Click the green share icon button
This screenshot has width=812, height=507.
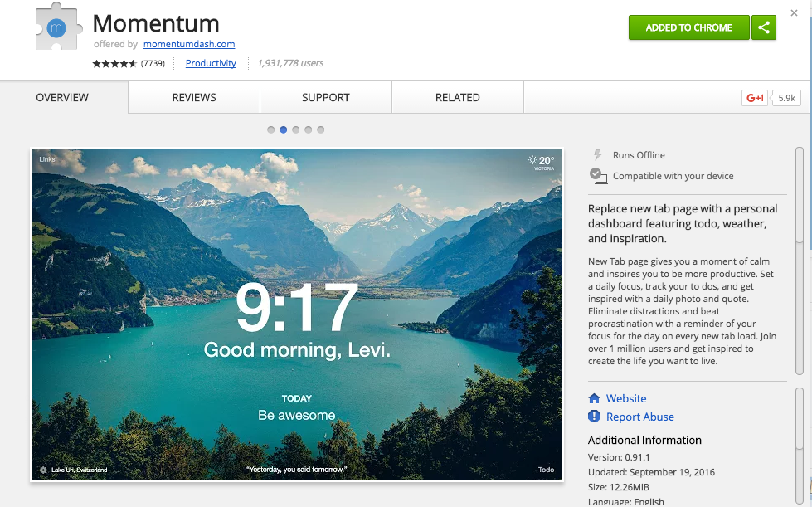tap(763, 27)
